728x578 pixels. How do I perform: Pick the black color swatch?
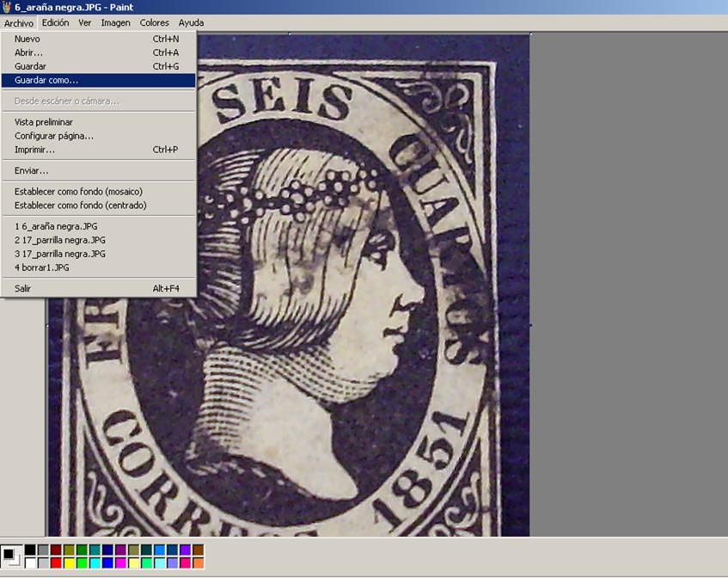(30, 550)
